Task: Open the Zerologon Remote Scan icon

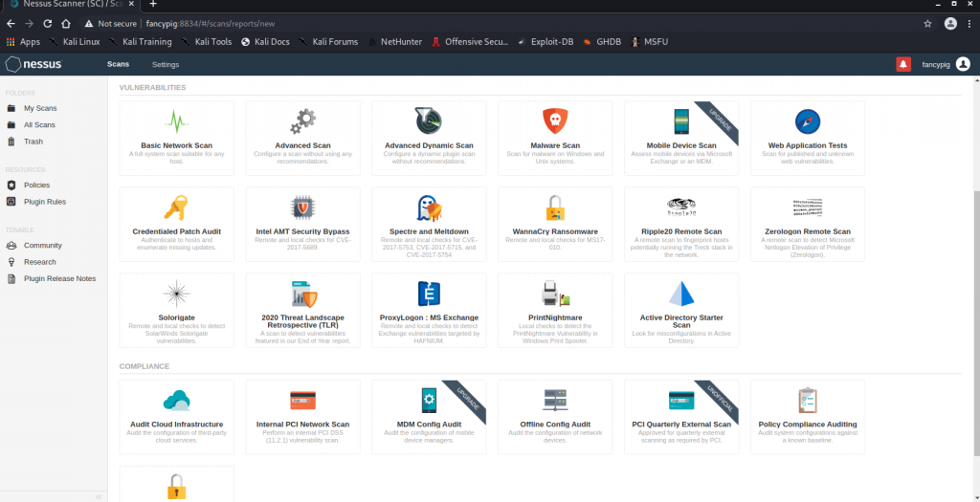Action: [808, 207]
